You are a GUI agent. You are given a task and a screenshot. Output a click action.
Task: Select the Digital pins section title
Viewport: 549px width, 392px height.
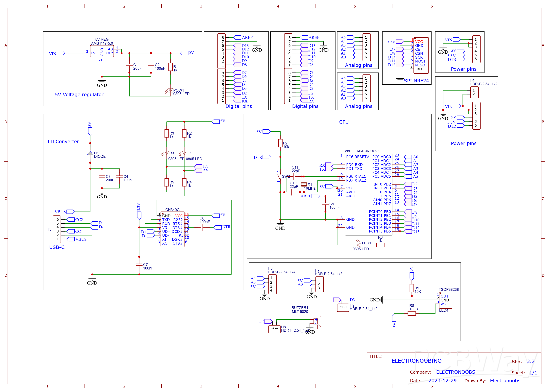pyautogui.click(x=239, y=106)
